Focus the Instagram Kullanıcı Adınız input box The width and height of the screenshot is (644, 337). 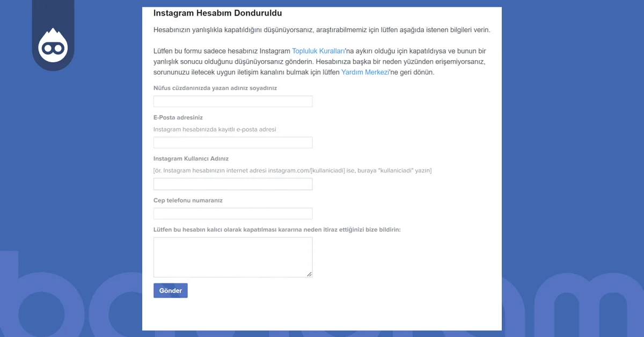click(x=232, y=184)
